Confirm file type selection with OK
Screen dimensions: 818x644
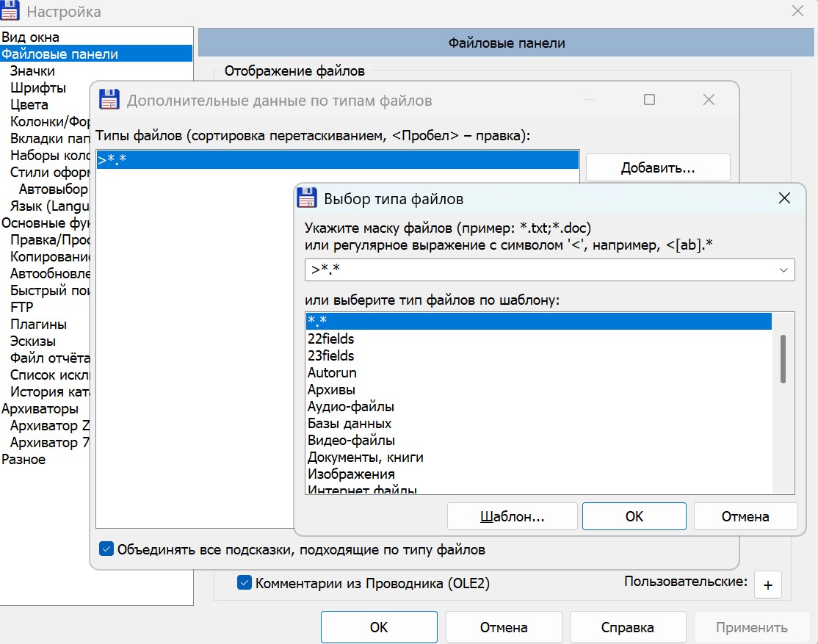tap(634, 516)
